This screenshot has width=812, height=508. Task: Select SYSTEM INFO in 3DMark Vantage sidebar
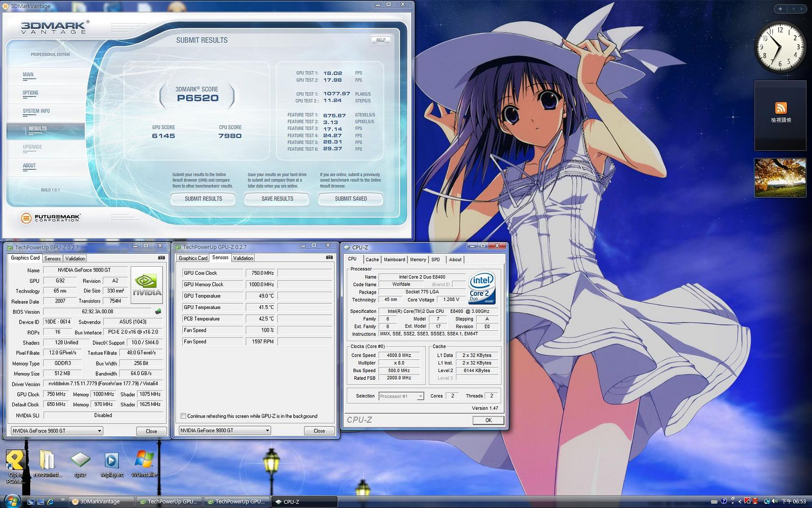(x=36, y=111)
